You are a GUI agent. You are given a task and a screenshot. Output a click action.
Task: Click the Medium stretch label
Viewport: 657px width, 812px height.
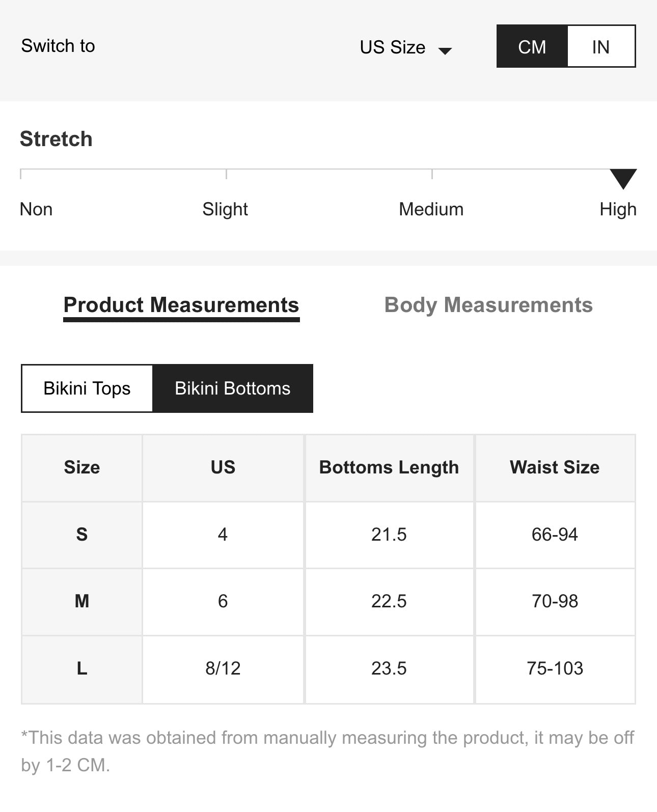(431, 209)
